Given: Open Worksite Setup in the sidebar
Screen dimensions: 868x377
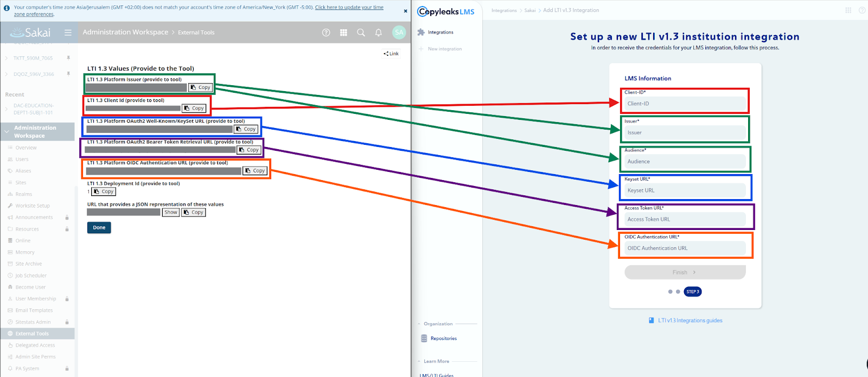Looking at the screenshot, I should 33,206.
